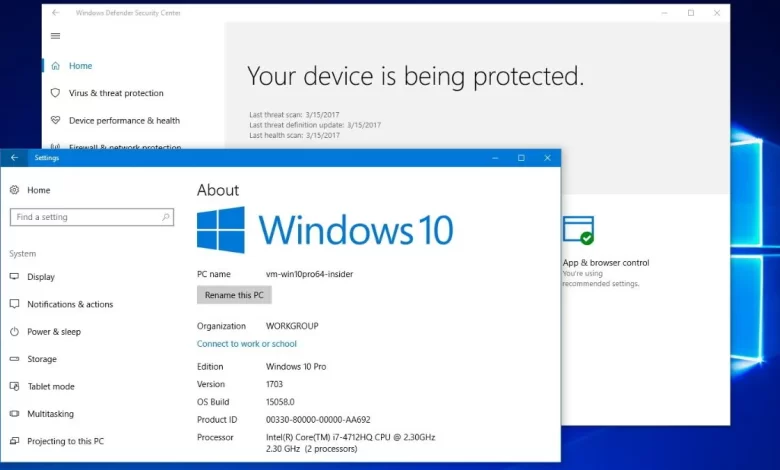
Task: Click the Power & sleep power icon
Action: tap(14, 331)
